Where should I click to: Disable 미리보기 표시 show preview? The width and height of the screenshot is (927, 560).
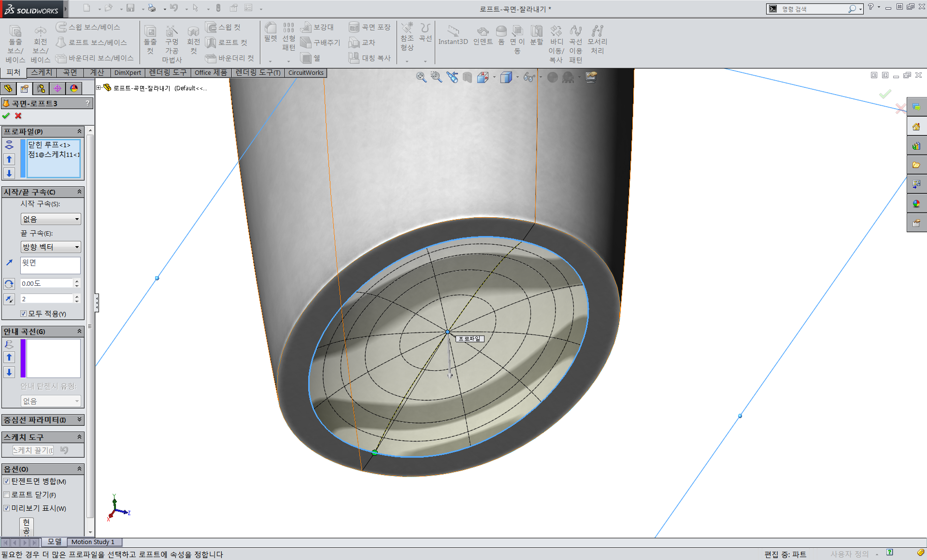[x=7, y=508]
